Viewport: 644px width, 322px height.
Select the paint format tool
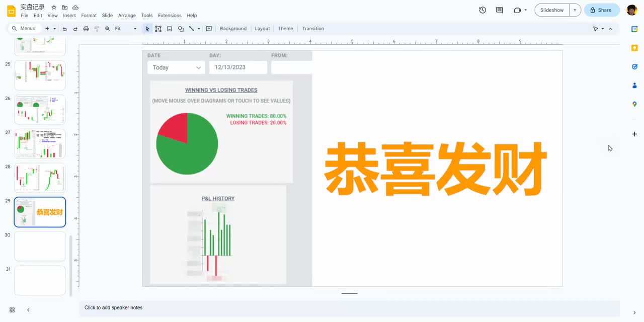tap(97, 29)
